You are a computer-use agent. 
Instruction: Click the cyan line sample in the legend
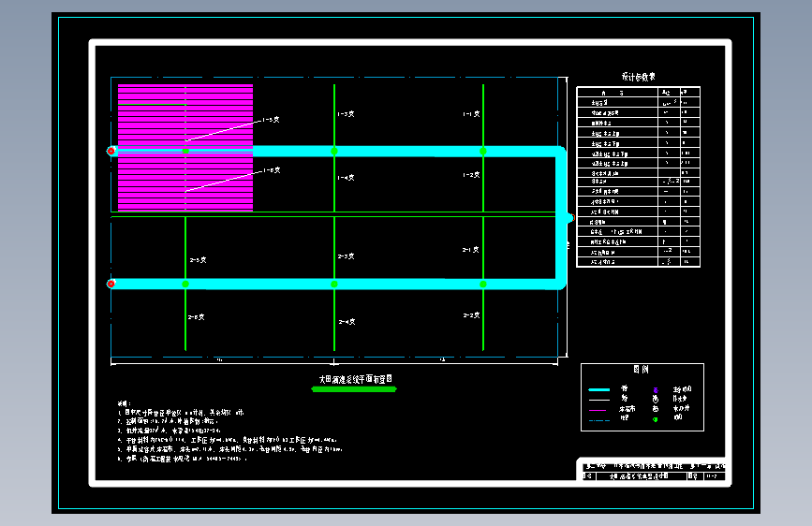599,389
